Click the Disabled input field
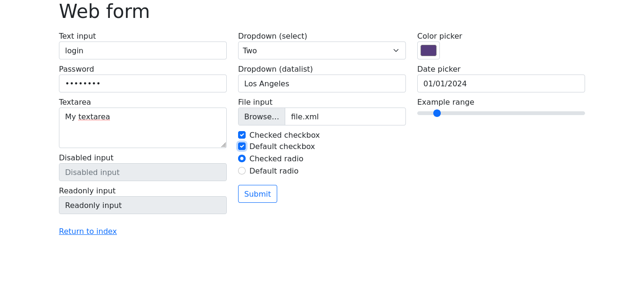 tap(143, 172)
